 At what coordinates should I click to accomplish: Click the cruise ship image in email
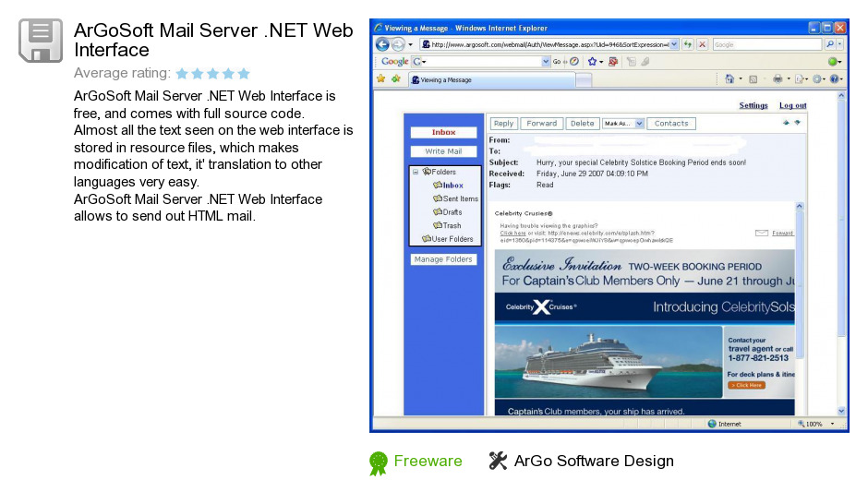608,362
